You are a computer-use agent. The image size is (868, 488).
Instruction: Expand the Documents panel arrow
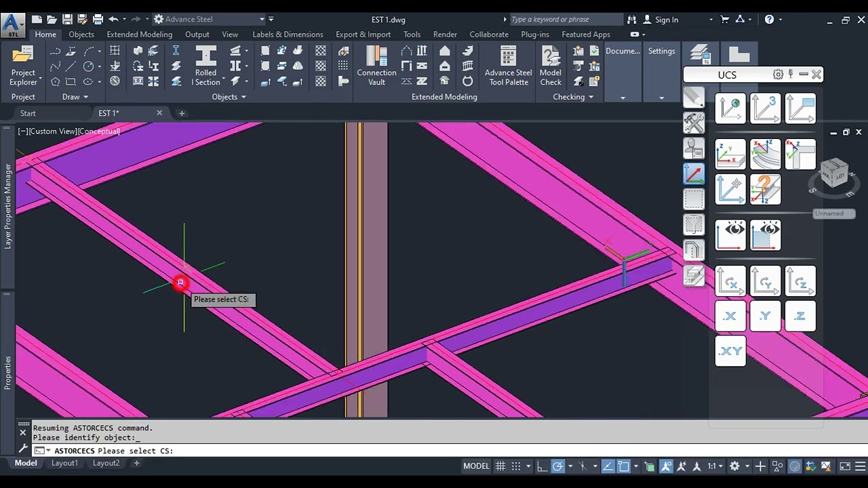click(x=623, y=98)
